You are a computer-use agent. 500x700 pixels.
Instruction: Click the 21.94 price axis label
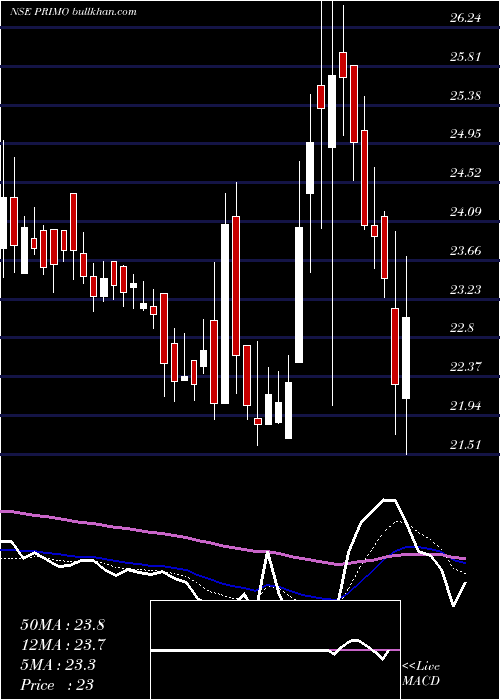click(466, 406)
